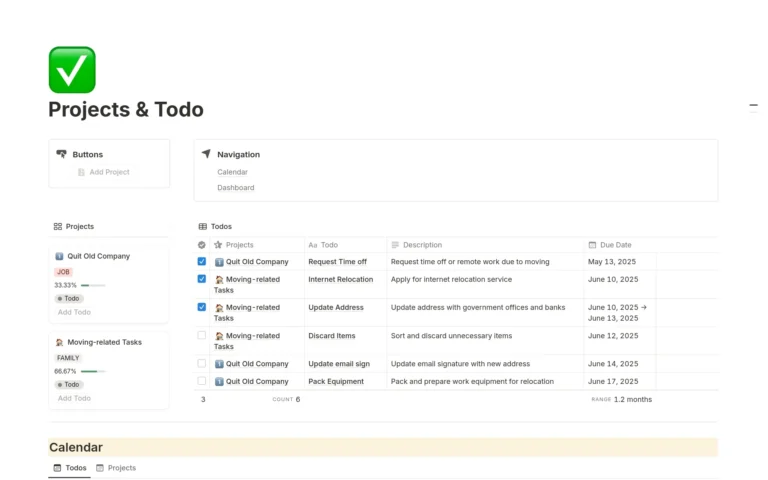Viewport: 768px width, 480px height.
Task: Click the Moving-related Tasks card icon
Action: pyautogui.click(x=59, y=342)
